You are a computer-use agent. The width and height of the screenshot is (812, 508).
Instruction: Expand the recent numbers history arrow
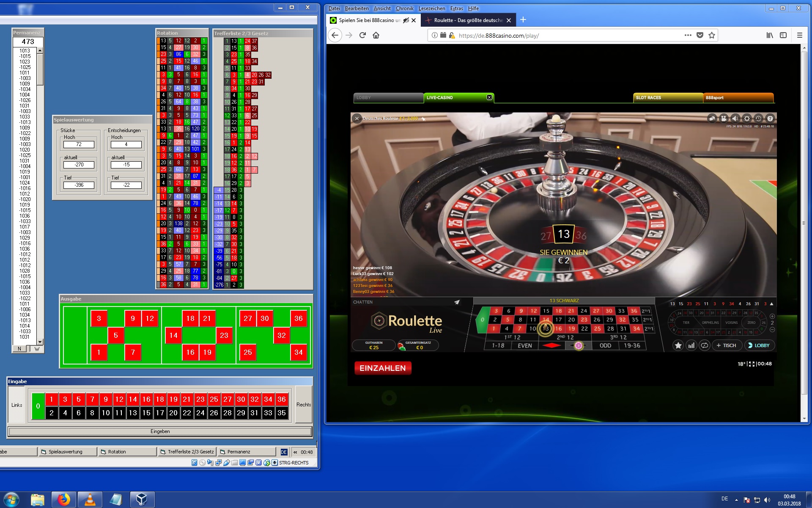(772, 304)
